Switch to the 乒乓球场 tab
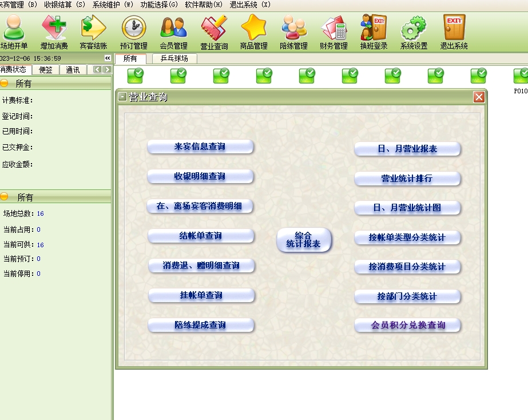This screenshot has width=528, height=420. coord(174,58)
